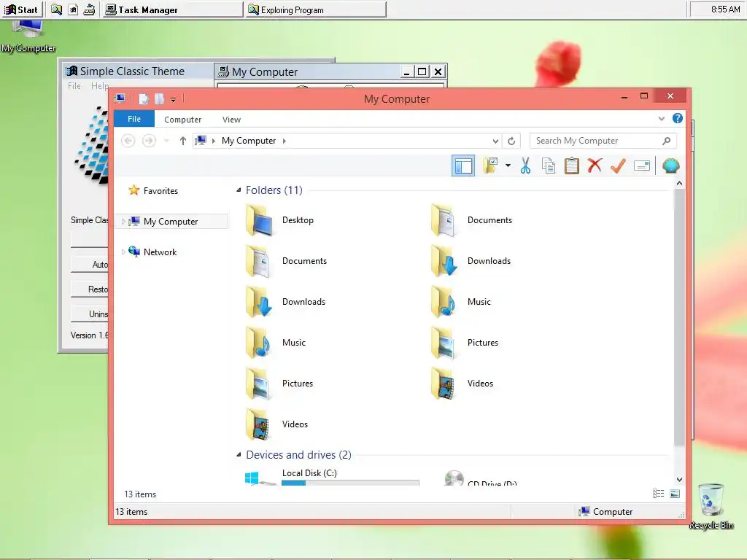This screenshot has width=747, height=560.
Task: Click the Paste clipboard icon
Action: [x=572, y=166]
